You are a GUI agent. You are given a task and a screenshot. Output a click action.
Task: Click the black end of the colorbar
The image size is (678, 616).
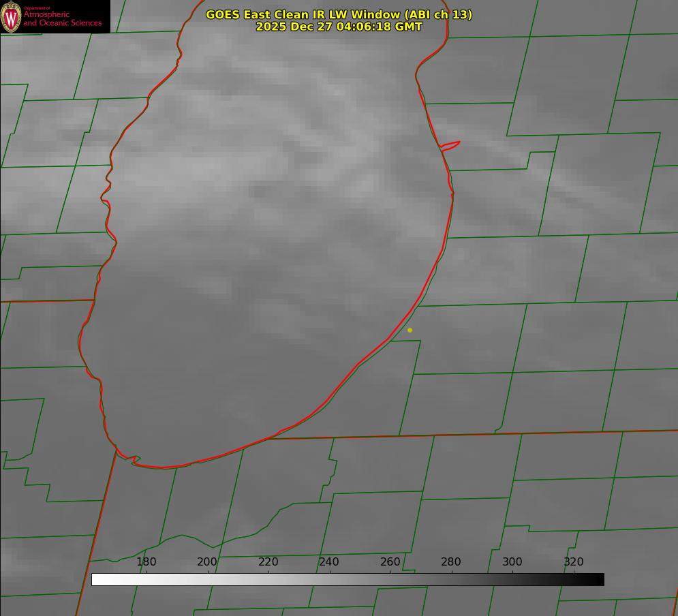coord(599,579)
